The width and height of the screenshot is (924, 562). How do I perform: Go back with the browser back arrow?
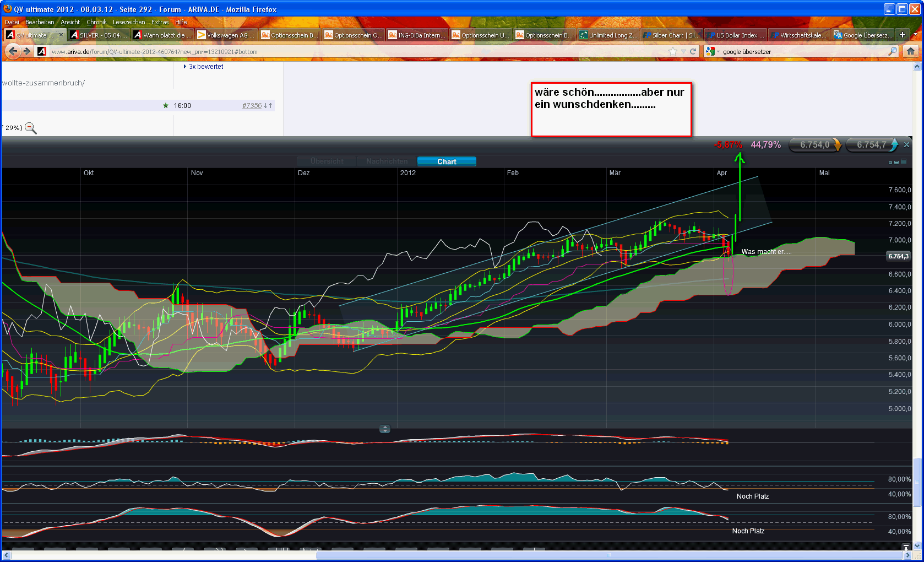pyautogui.click(x=13, y=51)
